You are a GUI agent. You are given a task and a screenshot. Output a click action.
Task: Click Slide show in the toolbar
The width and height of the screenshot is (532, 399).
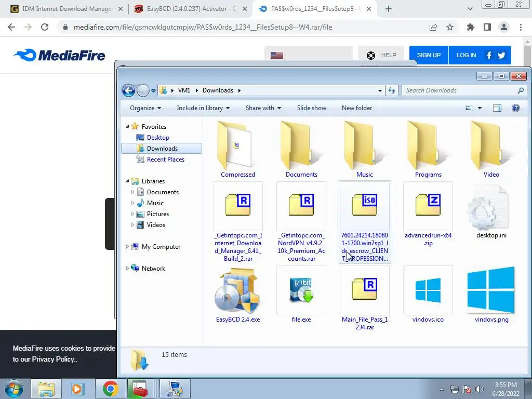[x=312, y=108]
